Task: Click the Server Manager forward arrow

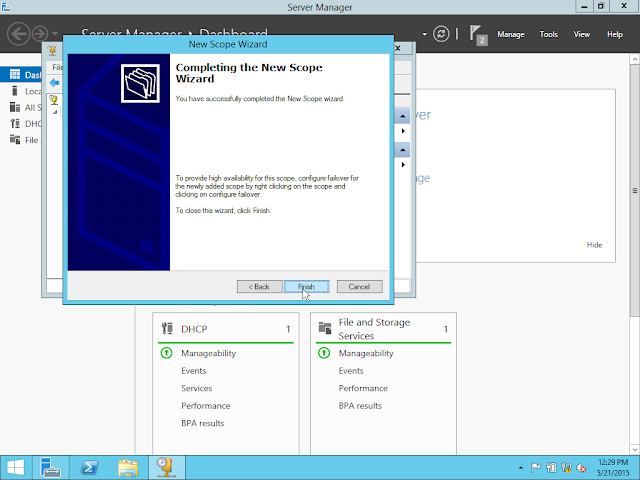Action: (40, 33)
